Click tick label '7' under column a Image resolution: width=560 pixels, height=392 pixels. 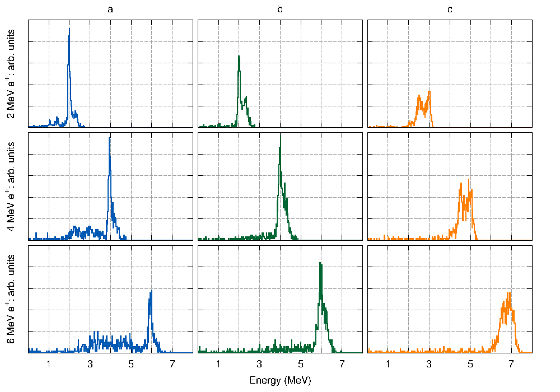click(x=172, y=364)
